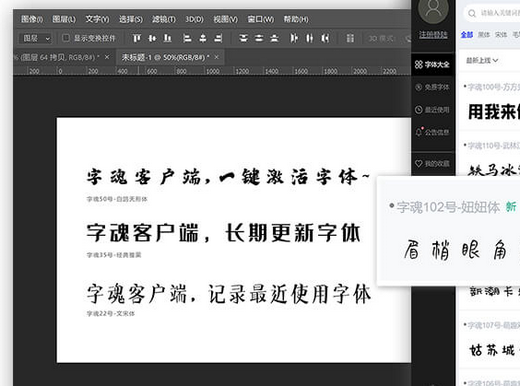Click the 眉梢眼角 handwriting font preview
This screenshot has width=520, height=386.
[455, 250]
